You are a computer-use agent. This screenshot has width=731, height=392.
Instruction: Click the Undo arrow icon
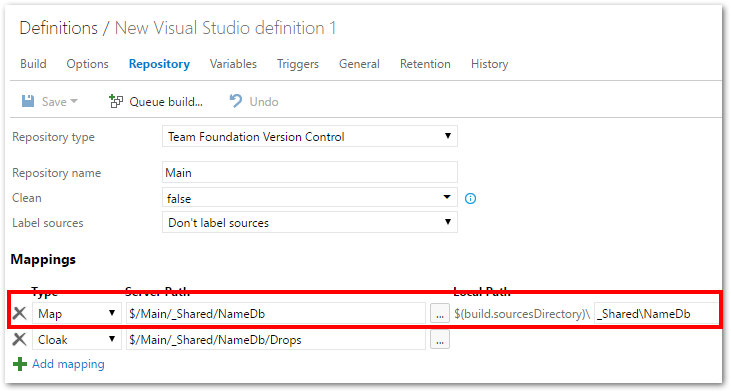point(236,101)
